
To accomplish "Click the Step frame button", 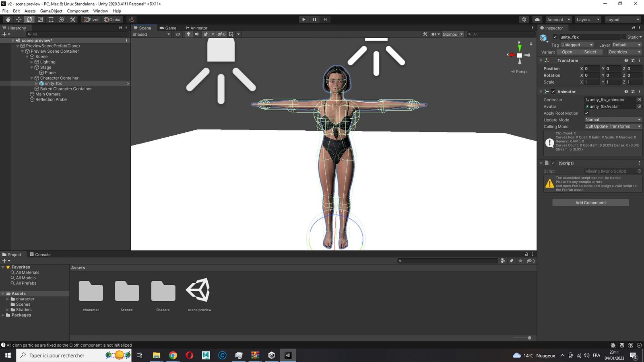I will tap(325, 19).
